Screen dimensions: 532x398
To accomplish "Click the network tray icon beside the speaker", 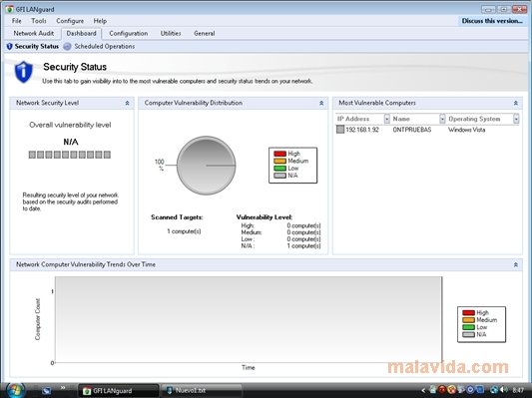I will [x=494, y=390].
